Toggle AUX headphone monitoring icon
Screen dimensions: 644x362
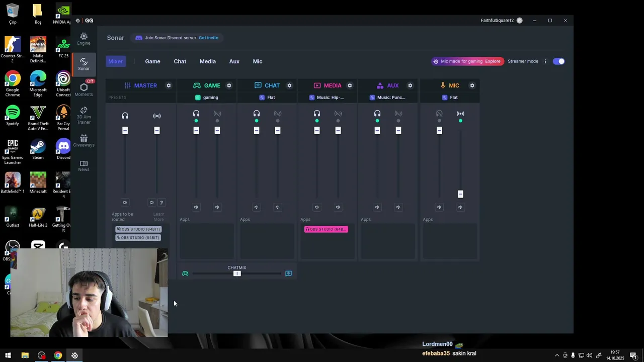coord(377,114)
